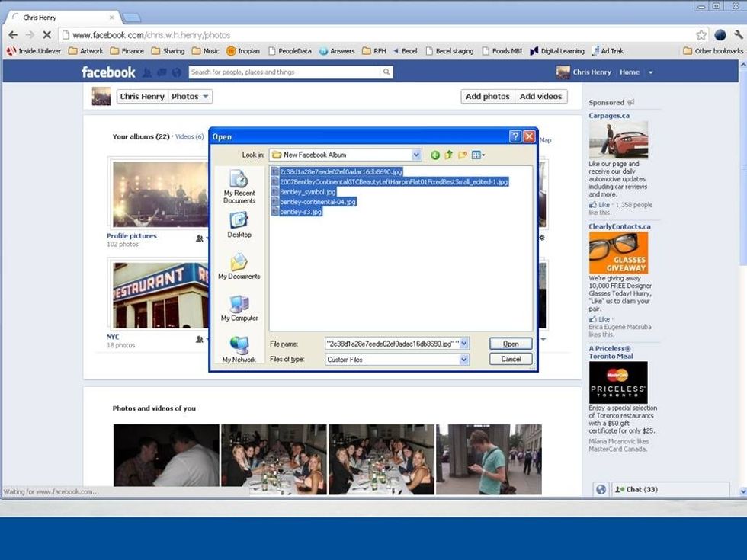Open the Facebook friend requests icon

(x=147, y=72)
